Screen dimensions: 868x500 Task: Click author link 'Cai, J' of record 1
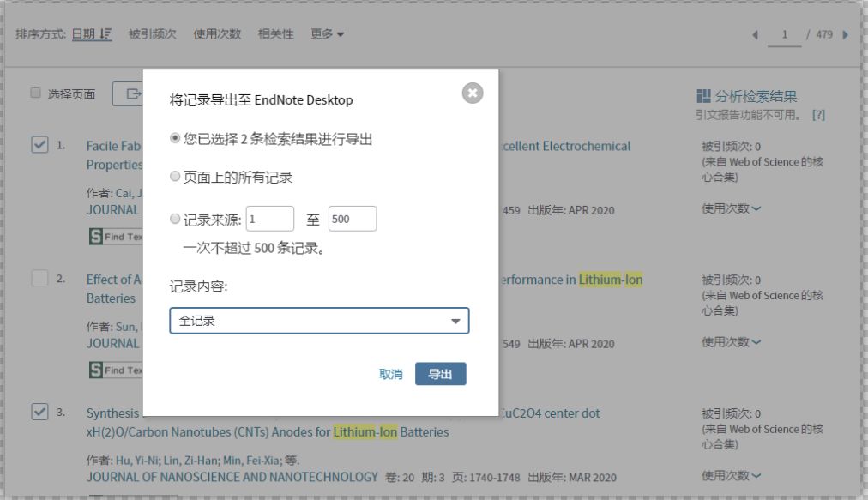[x=129, y=193]
